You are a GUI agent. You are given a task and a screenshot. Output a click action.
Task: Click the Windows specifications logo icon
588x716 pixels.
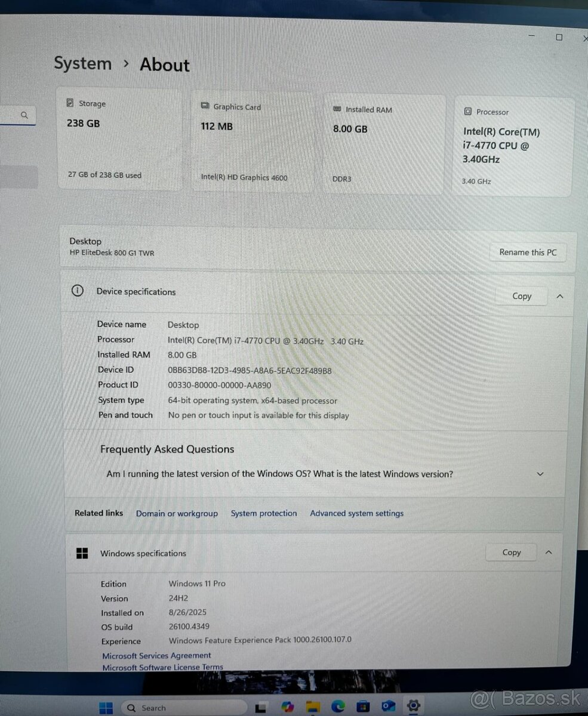(82, 553)
